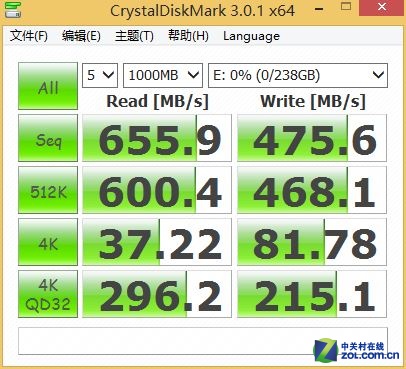The image size is (406, 369).
Task: Select 4K QD32 write result 215.1
Action: pyautogui.click(x=312, y=294)
